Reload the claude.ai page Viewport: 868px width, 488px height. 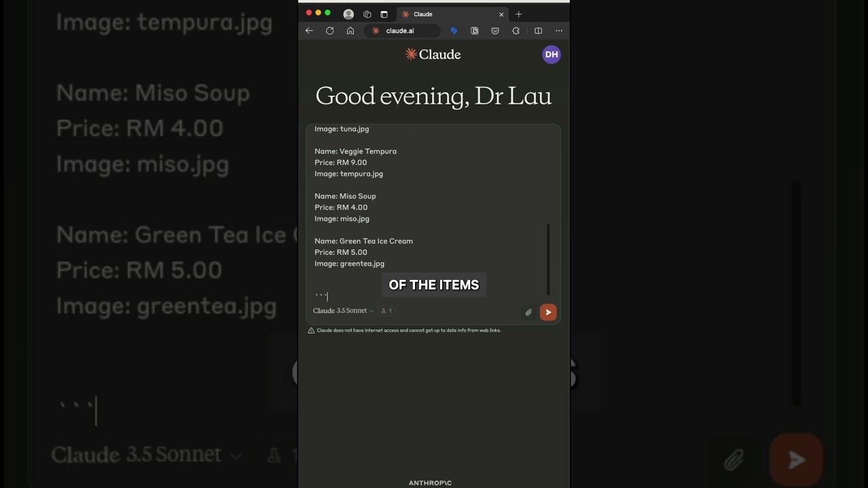click(x=330, y=30)
